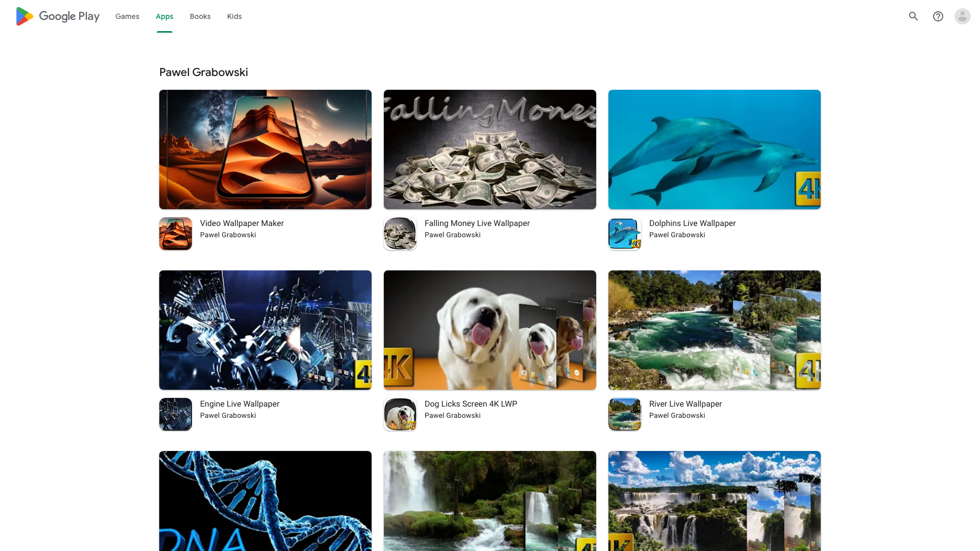Open the Falling Money Live Wallpaper title link
Screen dimensions: 980x551
(477, 223)
